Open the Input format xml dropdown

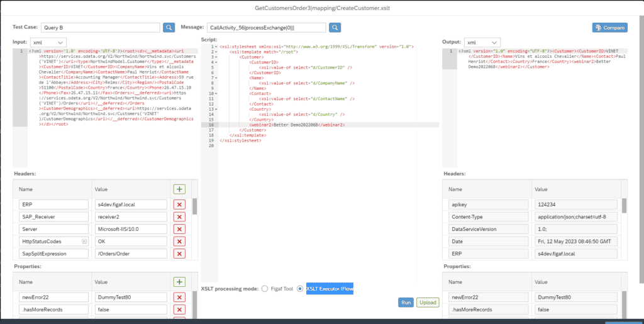pos(48,42)
